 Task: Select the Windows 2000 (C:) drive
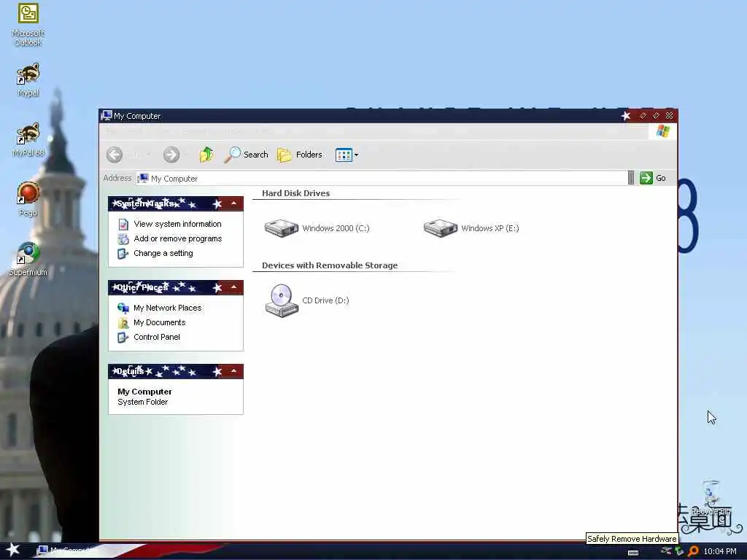[317, 228]
